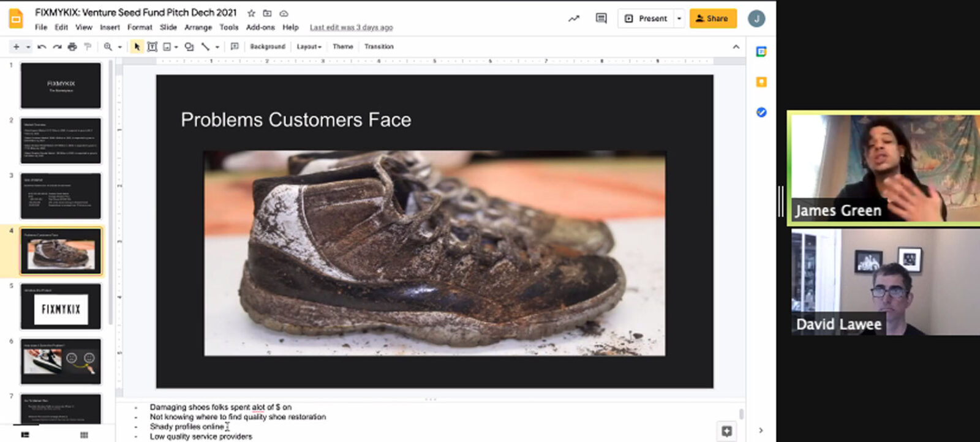Viewport: 980px width, 442px height.
Task: Select the line tool
Action: [206, 47]
